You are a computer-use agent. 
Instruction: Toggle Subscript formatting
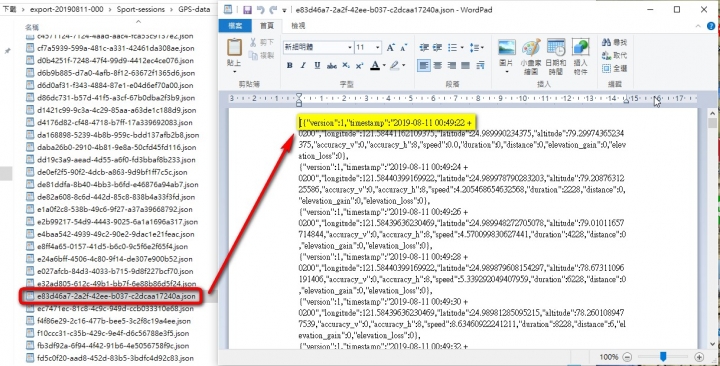pos(346,66)
